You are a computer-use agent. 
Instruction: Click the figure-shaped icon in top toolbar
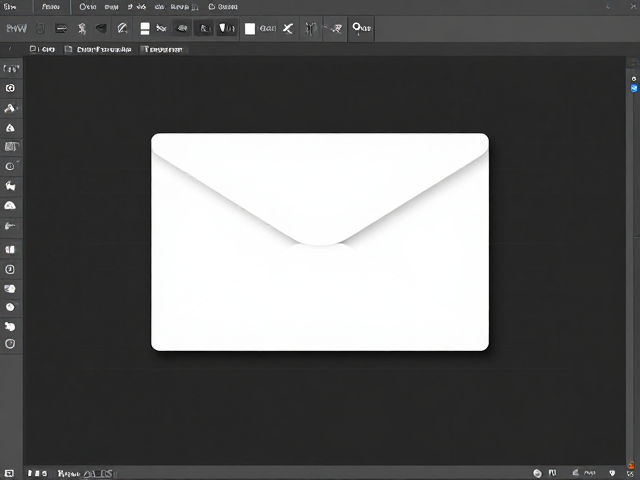tap(82, 29)
